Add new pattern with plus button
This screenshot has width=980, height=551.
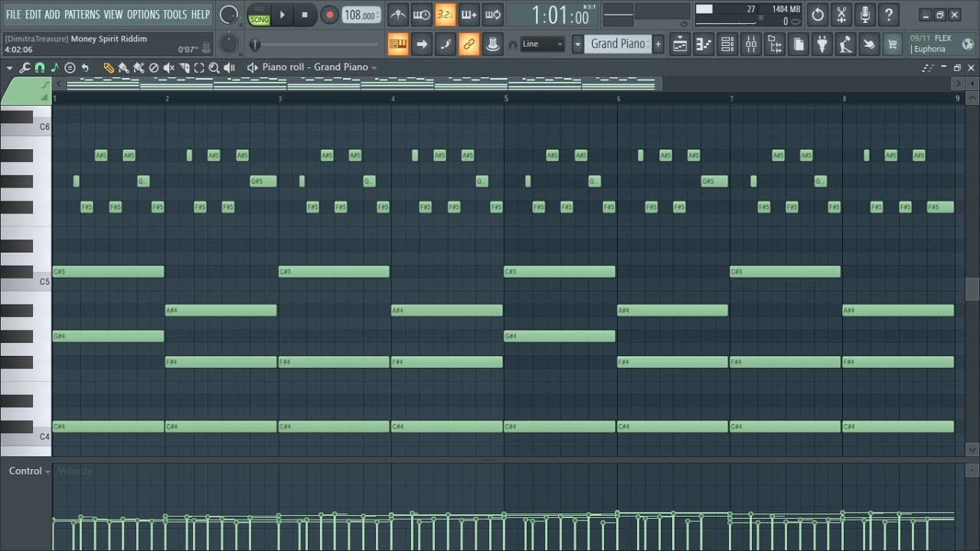[x=658, y=44]
